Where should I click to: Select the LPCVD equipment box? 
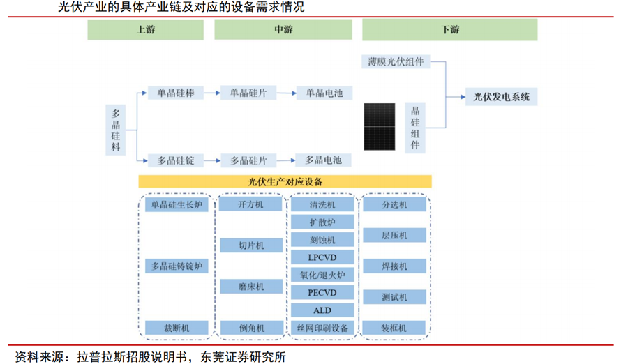(322, 257)
